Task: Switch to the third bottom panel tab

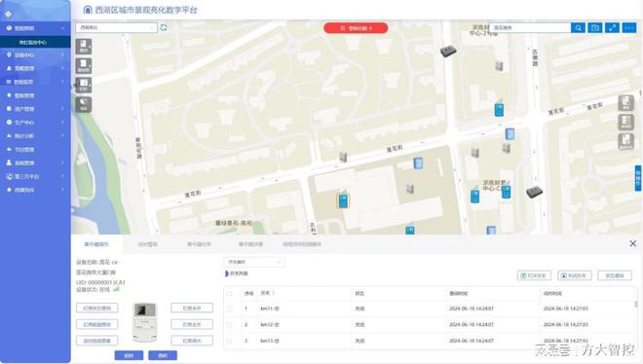Action: point(200,244)
